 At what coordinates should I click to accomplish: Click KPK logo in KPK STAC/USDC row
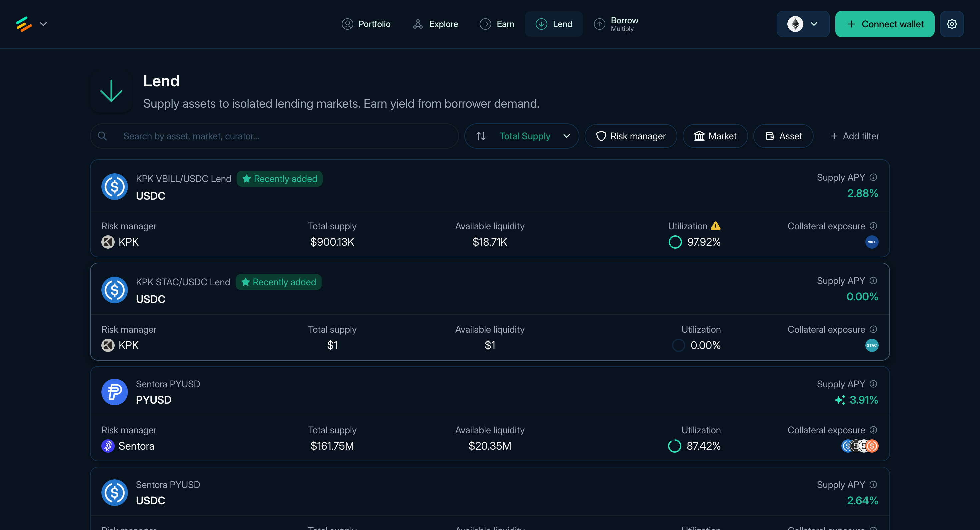[x=108, y=345]
